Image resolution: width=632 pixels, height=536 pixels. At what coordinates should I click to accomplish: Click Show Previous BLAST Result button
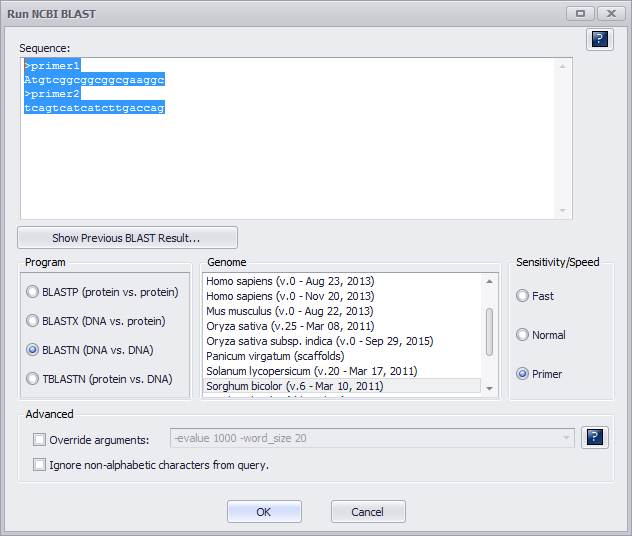[127, 238]
